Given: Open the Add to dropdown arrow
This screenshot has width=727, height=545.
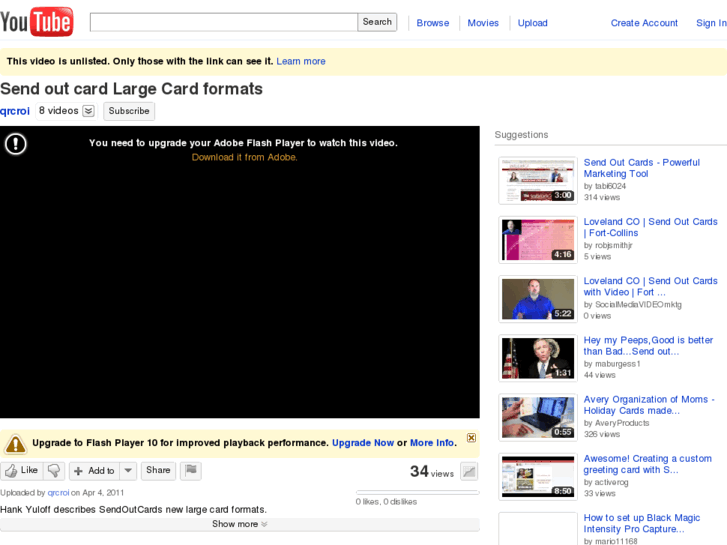Looking at the screenshot, I should [128, 471].
